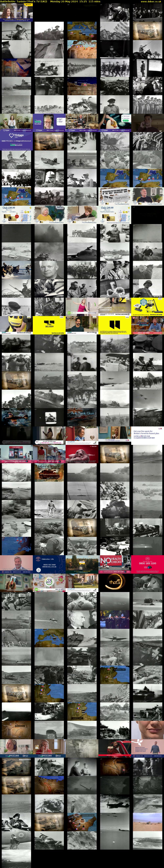Open the 'Anti-Tank Gun' thumbnail
Image resolution: width=164 pixels, height=868 pixels.
pos(82,417)
